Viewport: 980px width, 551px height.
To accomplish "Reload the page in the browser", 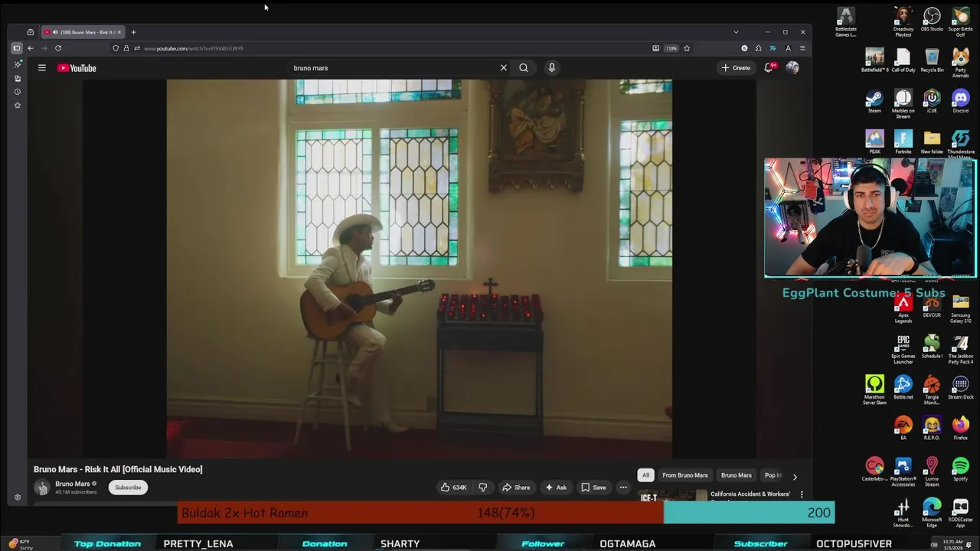I will pyautogui.click(x=58, y=48).
